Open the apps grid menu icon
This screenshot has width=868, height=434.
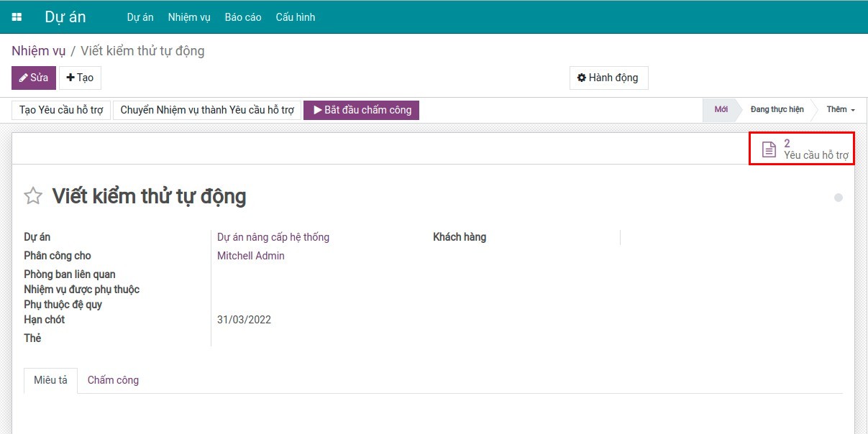point(17,17)
